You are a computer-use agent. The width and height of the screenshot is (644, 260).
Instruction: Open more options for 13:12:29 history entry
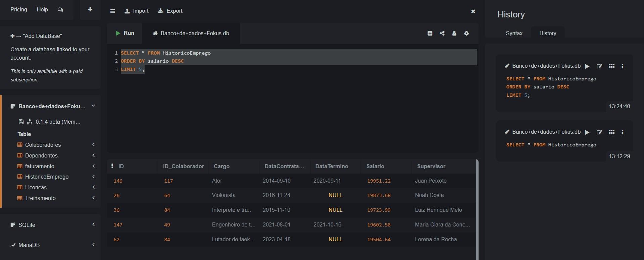pyautogui.click(x=623, y=132)
